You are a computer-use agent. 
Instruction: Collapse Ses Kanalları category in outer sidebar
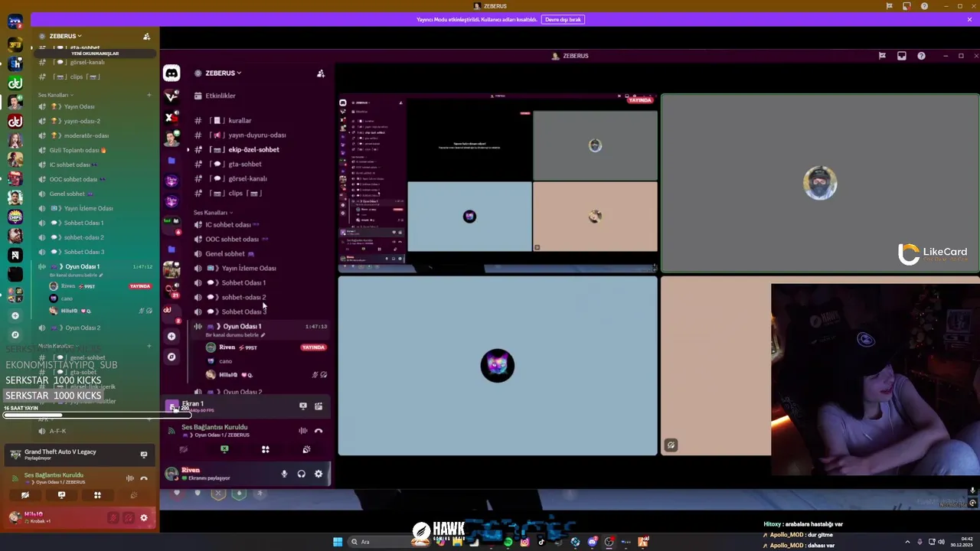click(55, 95)
